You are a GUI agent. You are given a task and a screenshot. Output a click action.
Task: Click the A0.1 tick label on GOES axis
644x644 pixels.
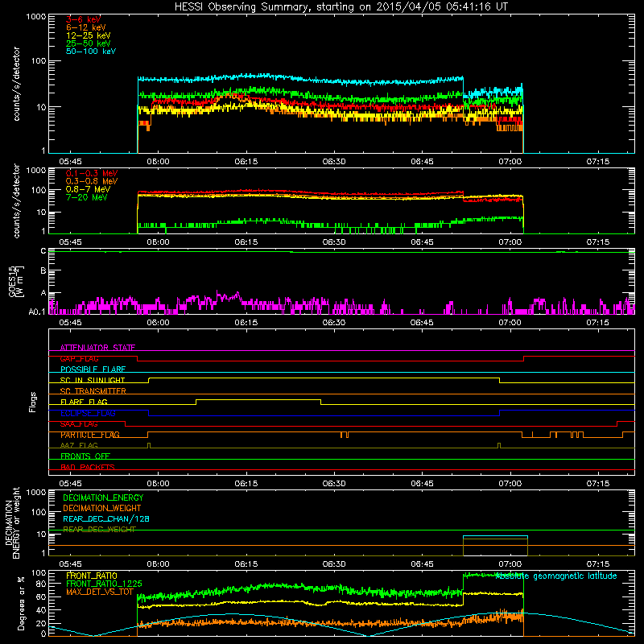pyautogui.click(x=37, y=312)
